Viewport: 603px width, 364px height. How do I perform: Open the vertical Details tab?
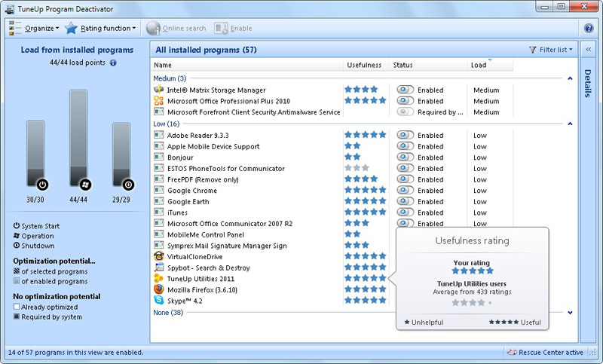(x=588, y=83)
